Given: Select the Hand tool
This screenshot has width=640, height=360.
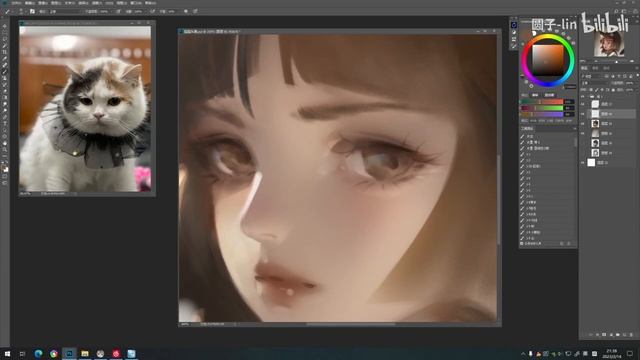Looking at the screenshot, I should coord(5,142).
